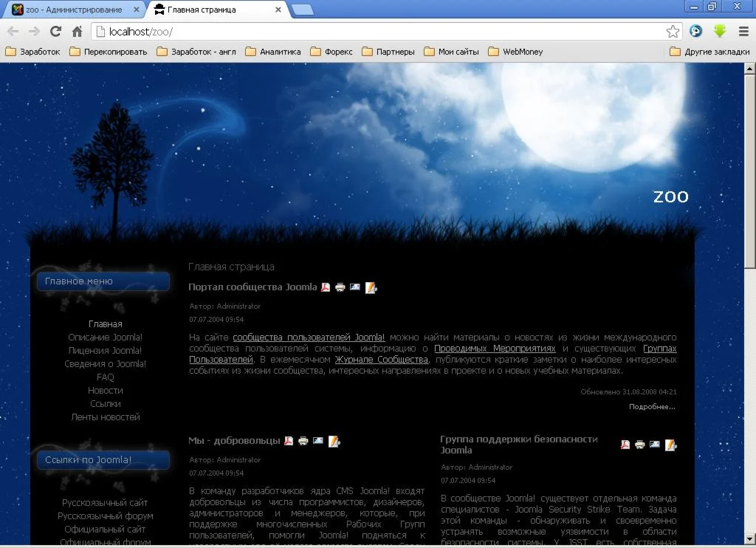Reload the page using the refresh button

55,31
